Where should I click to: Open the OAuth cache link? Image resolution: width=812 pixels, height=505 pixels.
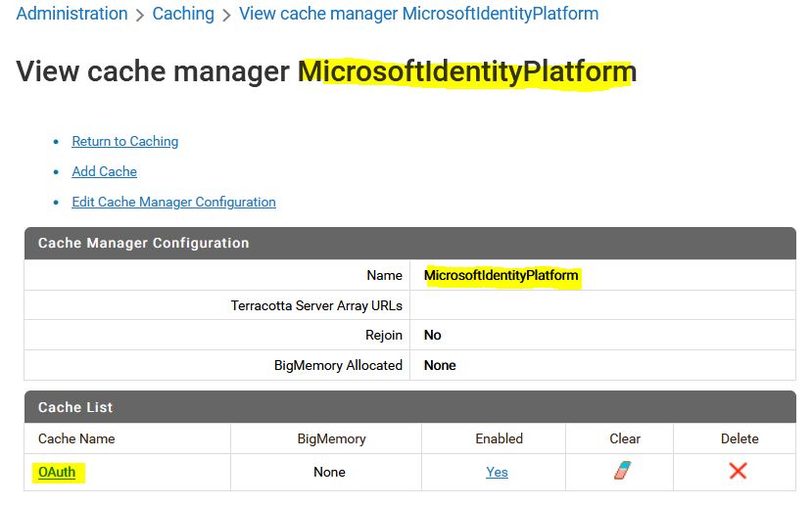(57, 472)
